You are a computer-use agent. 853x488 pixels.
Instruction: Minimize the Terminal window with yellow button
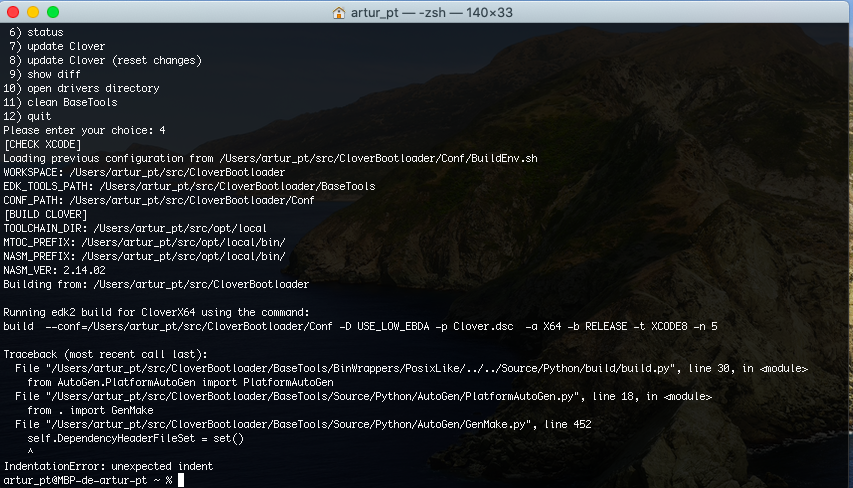click(33, 12)
